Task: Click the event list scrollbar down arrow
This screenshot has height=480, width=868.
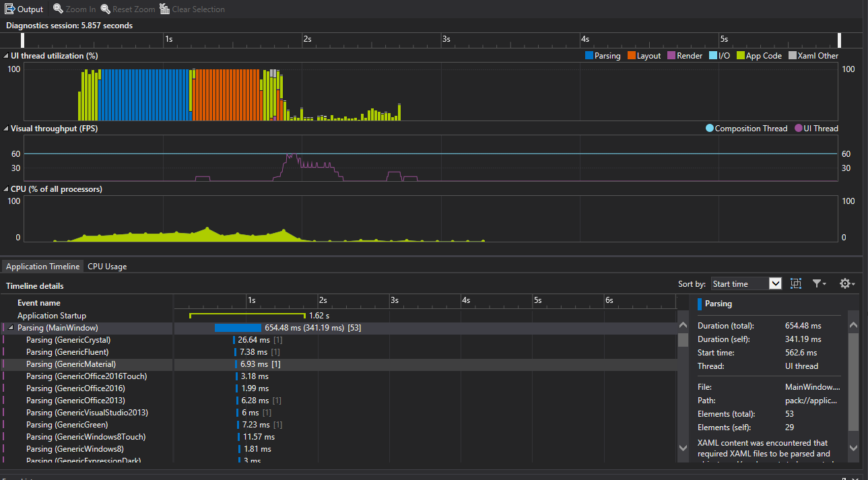Action: (x=683, y=448)
